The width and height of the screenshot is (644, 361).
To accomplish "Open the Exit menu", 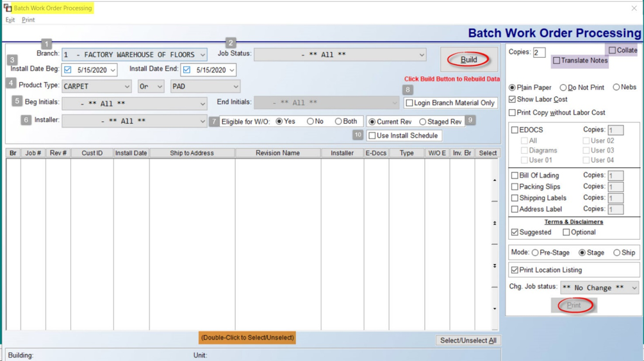I will tap(10, 20).
